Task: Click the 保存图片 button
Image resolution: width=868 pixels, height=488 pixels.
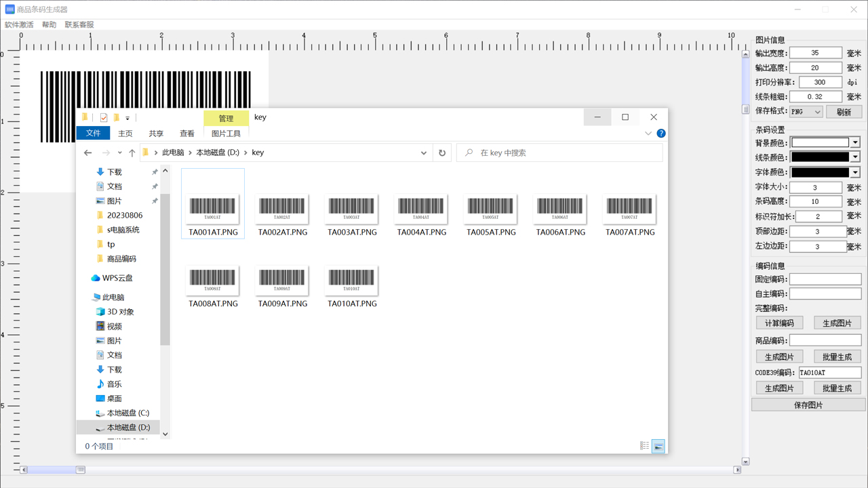Action: [x=808, y=405]
